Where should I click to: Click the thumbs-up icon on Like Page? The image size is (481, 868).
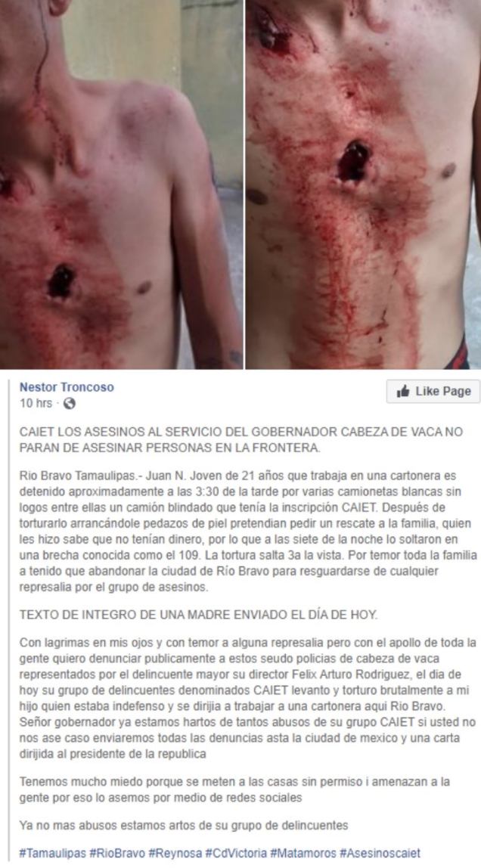[403, 392]
